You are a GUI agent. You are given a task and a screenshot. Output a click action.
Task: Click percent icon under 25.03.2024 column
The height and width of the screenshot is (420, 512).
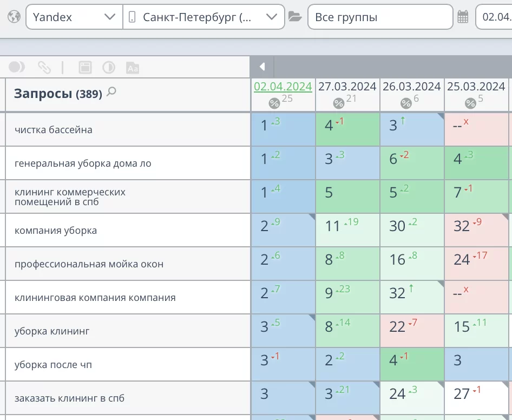(470, 103)
